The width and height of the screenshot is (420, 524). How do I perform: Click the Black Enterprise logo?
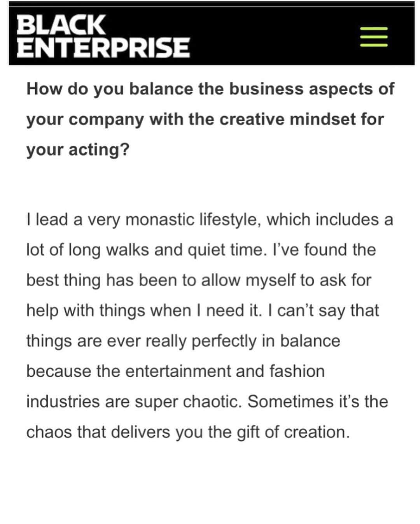[x=103, y=36]
